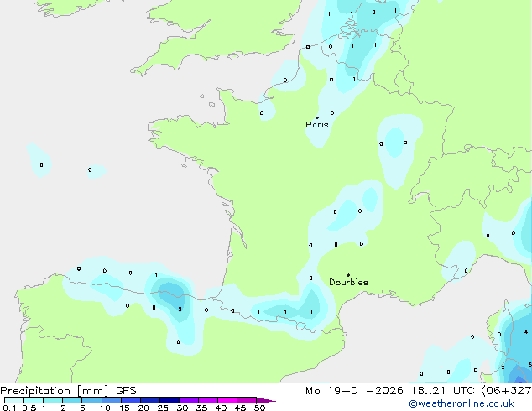Click the '(06+327' forecast run text
The width and height of the screenshot is (532, 411).
click(x=506, y=391)
